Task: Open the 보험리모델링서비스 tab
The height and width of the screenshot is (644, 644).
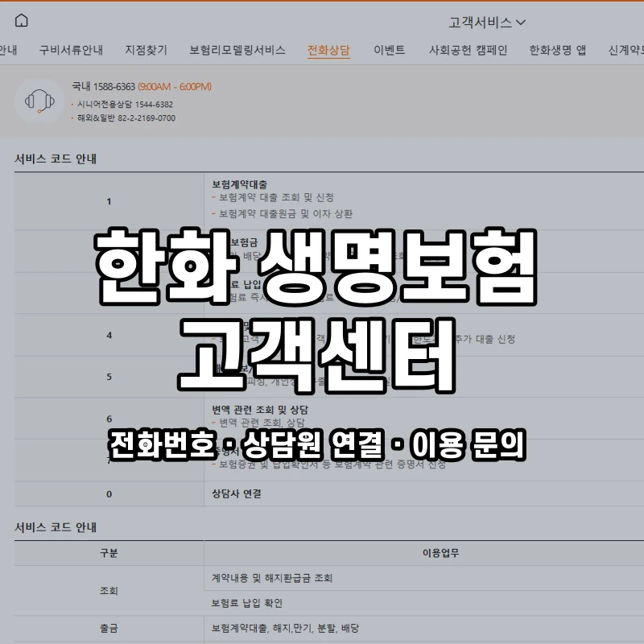Action: 237,50
